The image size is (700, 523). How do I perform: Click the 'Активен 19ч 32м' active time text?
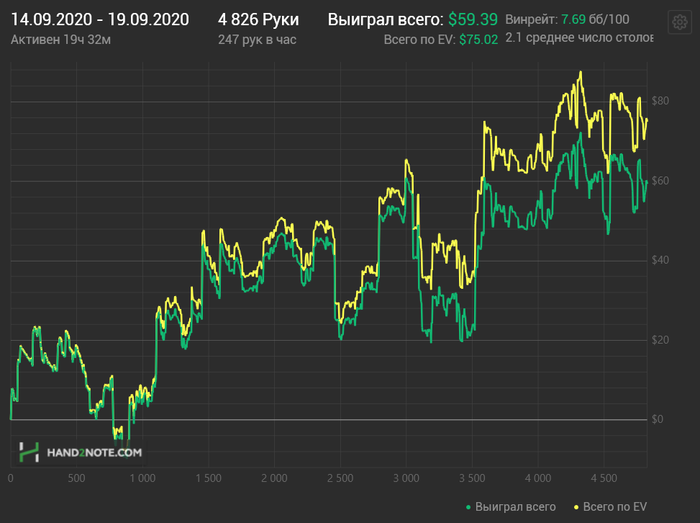tap(61, 40)
